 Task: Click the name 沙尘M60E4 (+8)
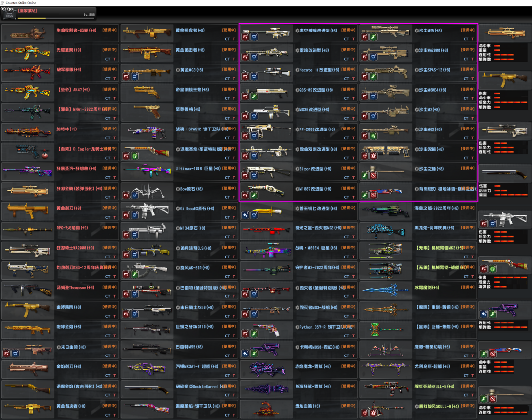click(x=432, y=90)
